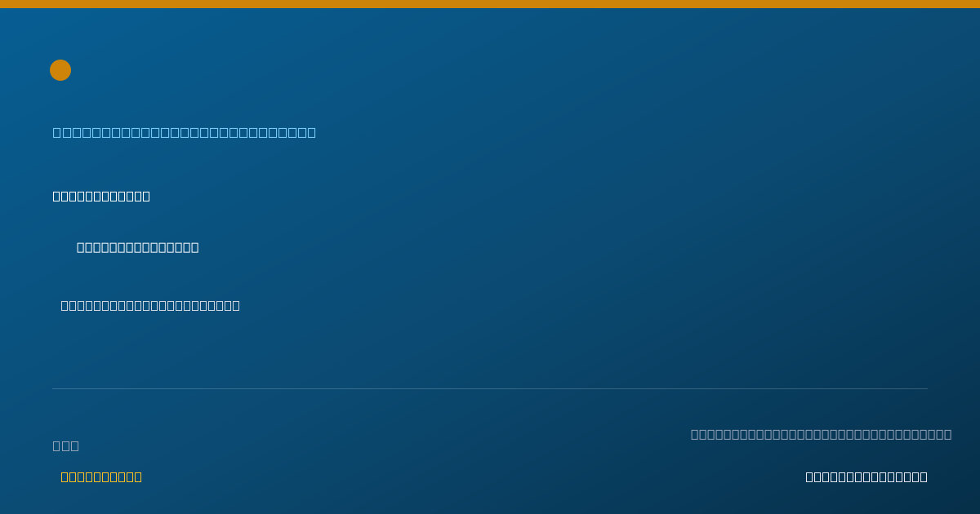Open the white text beneath gray caption
980x514 pixels.
866,476
